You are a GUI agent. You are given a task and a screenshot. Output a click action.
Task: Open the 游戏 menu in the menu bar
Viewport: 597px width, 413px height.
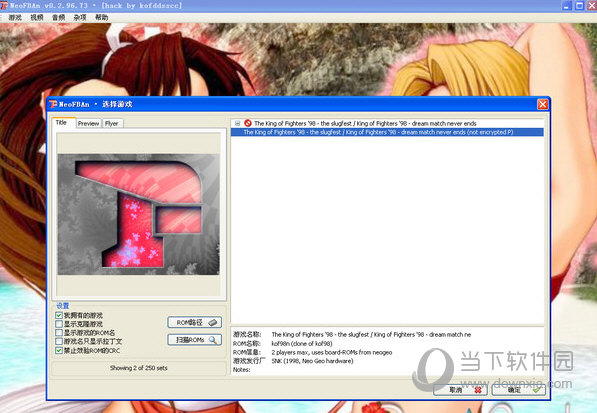(15, 18)
